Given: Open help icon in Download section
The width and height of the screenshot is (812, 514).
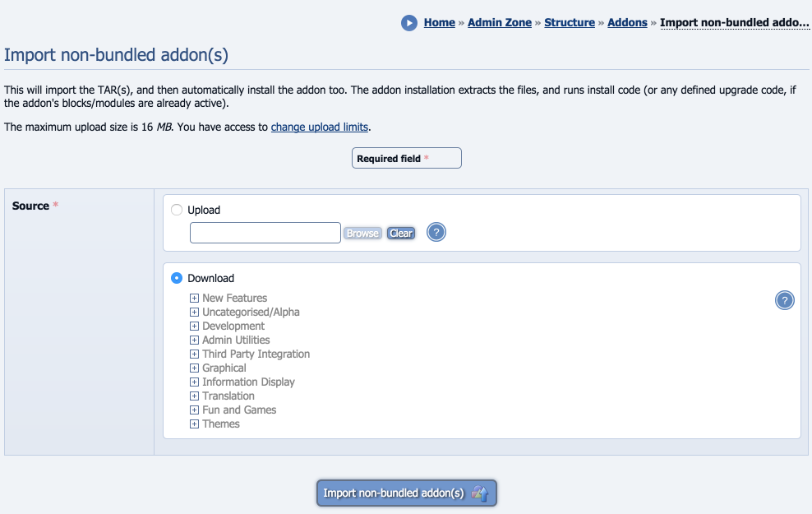Looking at the screenshot, I should point(785,300).
